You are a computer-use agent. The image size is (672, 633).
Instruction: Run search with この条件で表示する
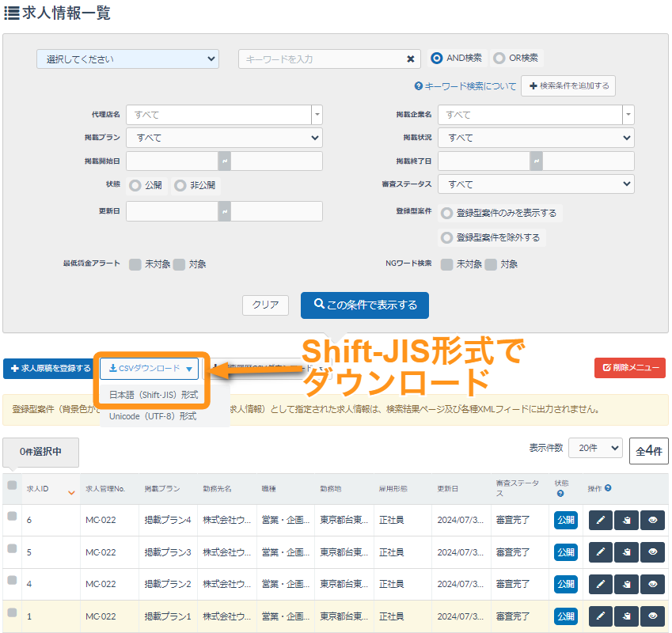pos(365,305)
